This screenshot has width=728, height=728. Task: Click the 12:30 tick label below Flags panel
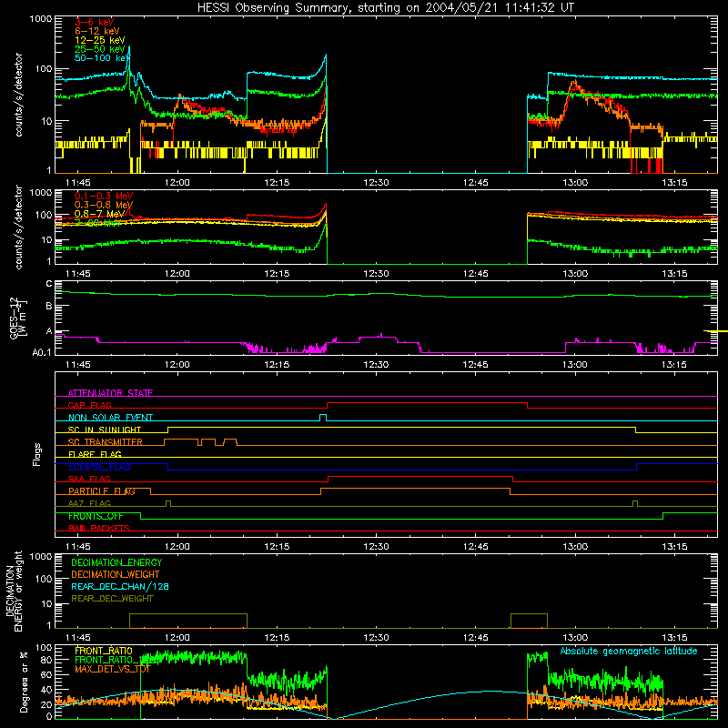[x=376, y=547]
